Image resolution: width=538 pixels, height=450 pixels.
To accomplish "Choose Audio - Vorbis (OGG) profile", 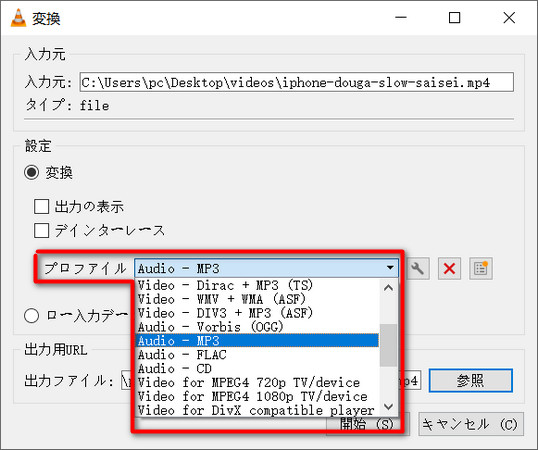I will tap(257, 327).
